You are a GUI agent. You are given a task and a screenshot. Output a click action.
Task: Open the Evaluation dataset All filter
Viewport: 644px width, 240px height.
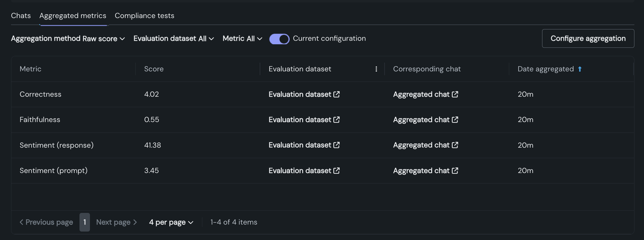(x=174, y=39)
